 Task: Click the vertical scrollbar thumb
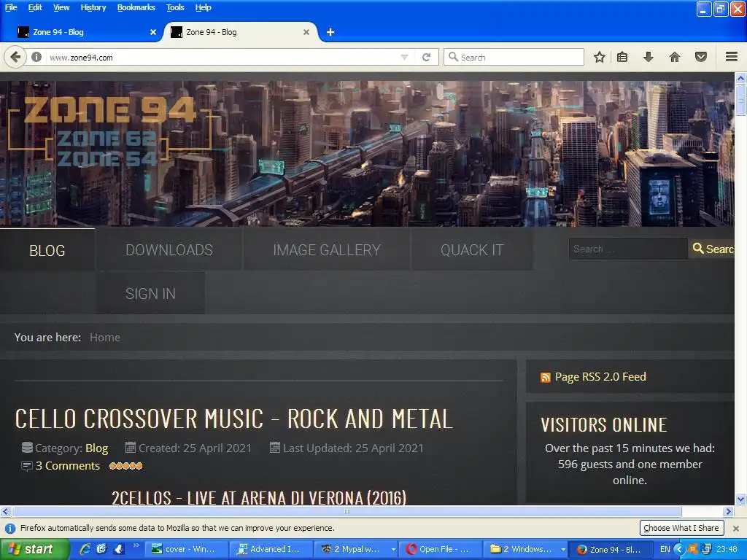click(x=740, y=99)
